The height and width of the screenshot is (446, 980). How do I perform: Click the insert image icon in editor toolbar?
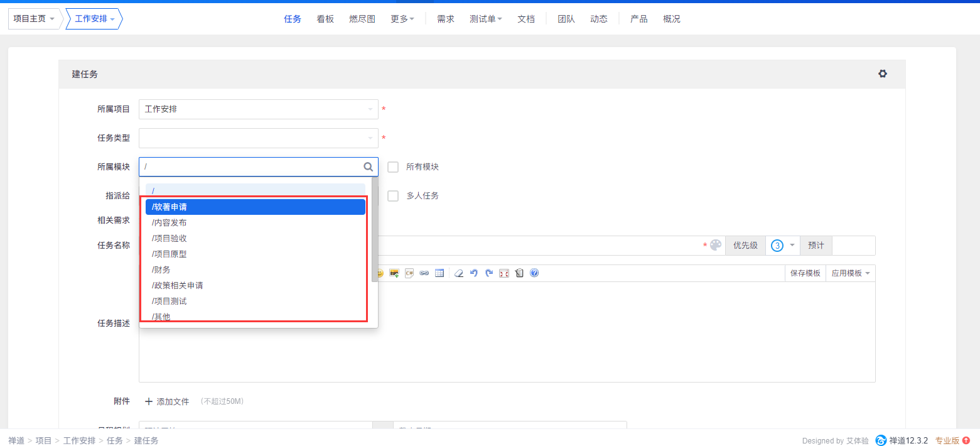[394, 273]
